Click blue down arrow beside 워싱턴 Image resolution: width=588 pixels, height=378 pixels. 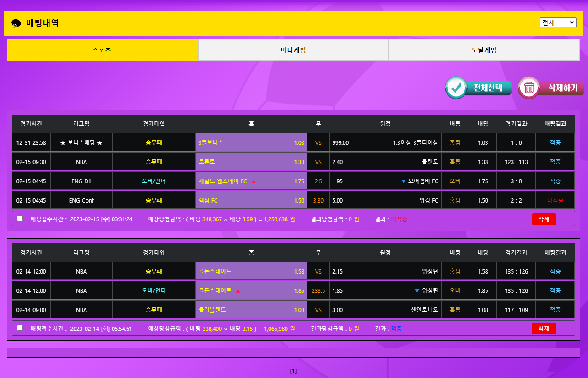416,291
